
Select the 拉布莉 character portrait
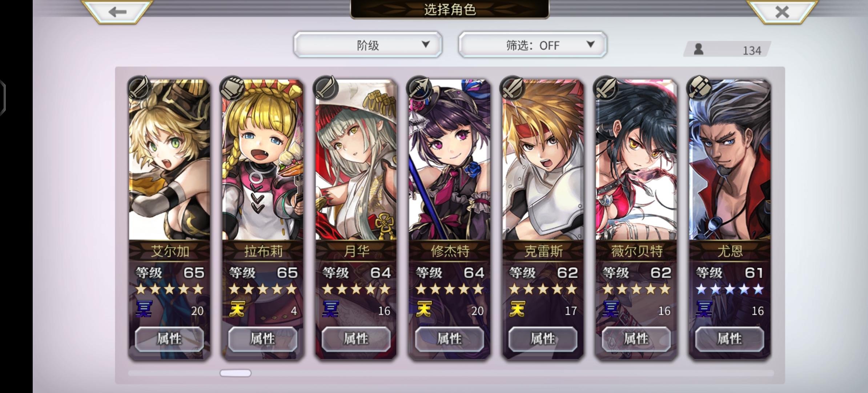[x=263, y=160]
